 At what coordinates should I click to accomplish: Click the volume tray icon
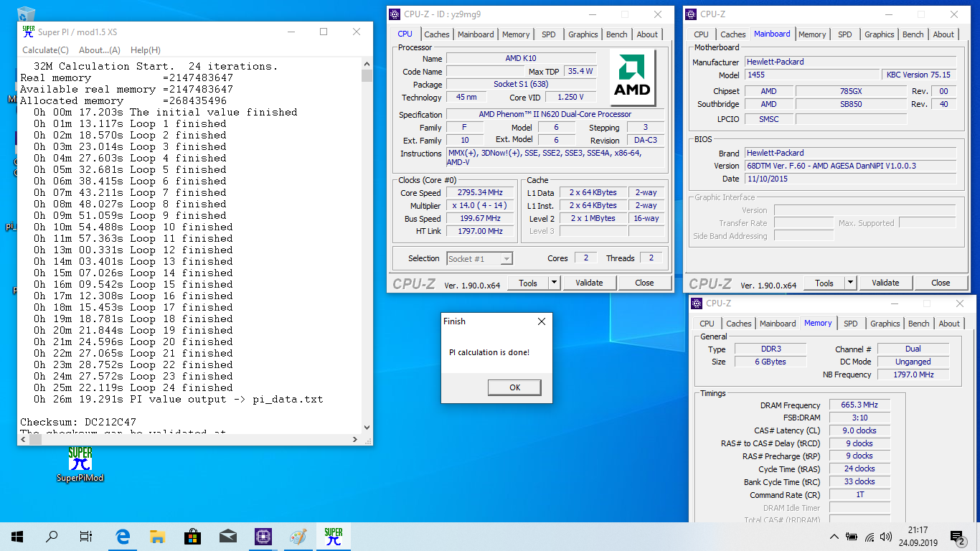(x=885, y=537)
